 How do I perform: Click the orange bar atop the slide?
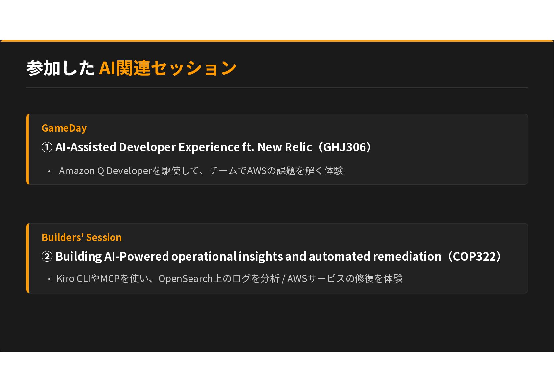277,41
